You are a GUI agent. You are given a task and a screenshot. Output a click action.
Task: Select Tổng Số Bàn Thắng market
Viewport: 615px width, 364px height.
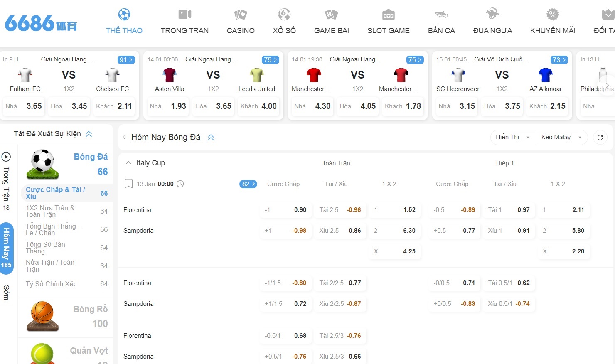66,248
